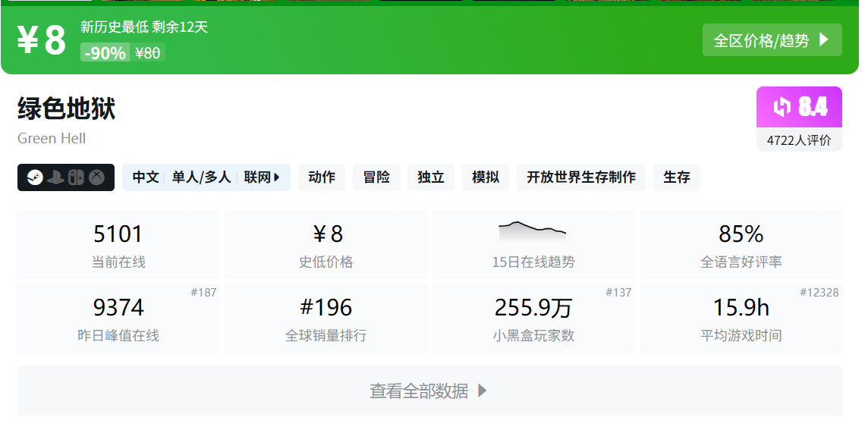Open the 85% 全语言好评率 stat card
The image size is (868, 433).
741,245
